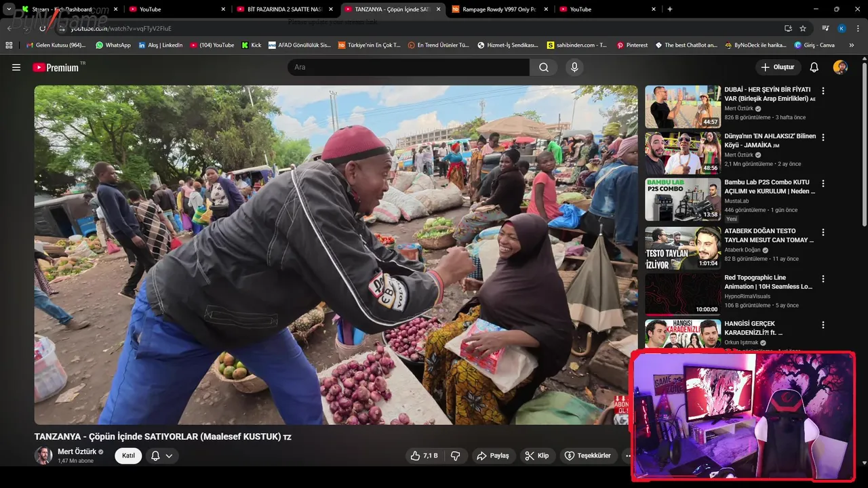Open options menu for JAMAİKA video
The height and width of the screenshot is (488, 868).
(823, 138)
